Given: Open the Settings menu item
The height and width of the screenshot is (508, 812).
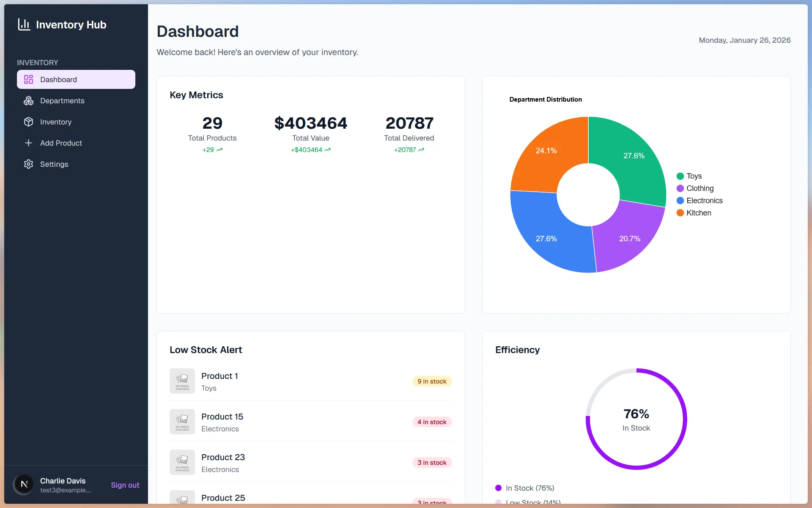Looking at the screenshot, I should [x=76, y=164].
